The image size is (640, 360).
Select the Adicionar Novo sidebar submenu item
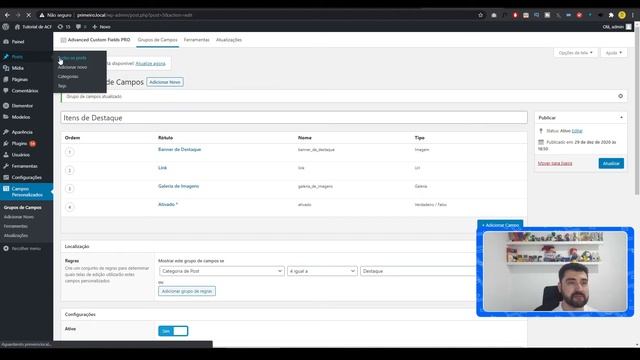pyautogui.click(x=19, y=217)
